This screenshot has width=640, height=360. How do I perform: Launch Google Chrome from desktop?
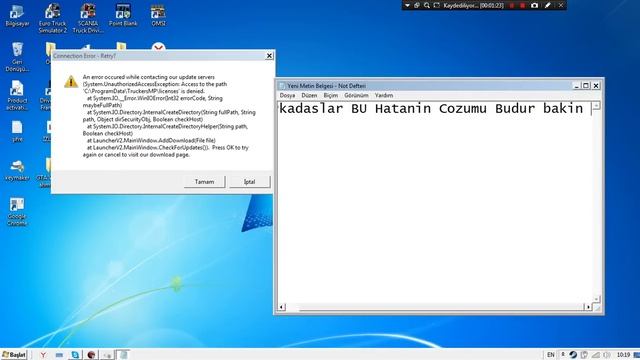(x=17, y=211)
